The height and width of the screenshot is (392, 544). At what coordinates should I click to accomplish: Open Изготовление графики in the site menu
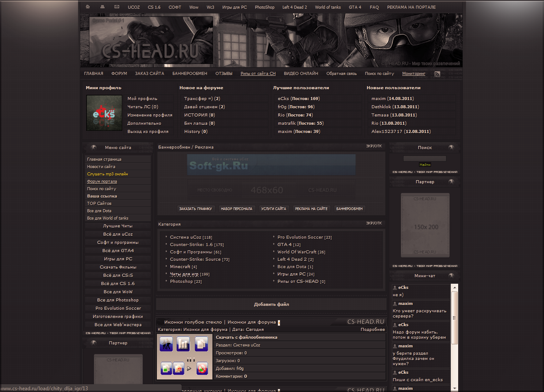click(x=118, y=317)
